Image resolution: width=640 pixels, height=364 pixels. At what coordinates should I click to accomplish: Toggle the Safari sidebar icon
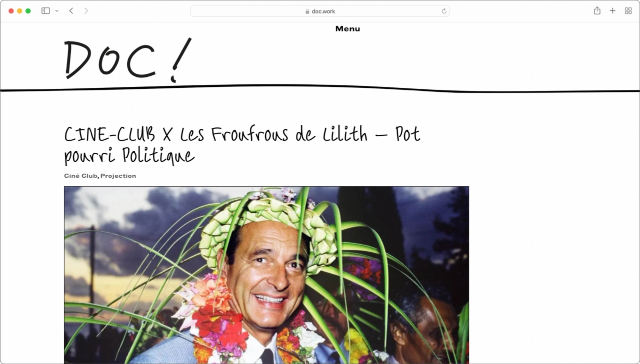click(45, 10)
